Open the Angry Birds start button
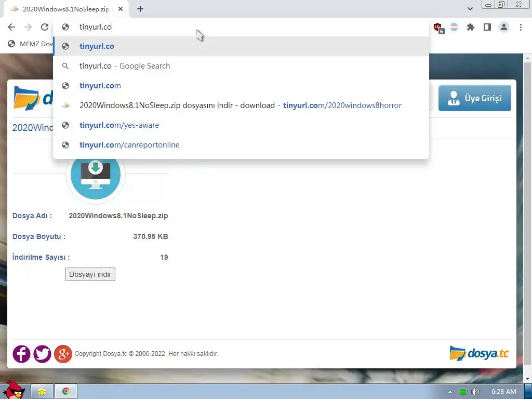The width and height of the screenshot is (532, 399). click(14, 390)
